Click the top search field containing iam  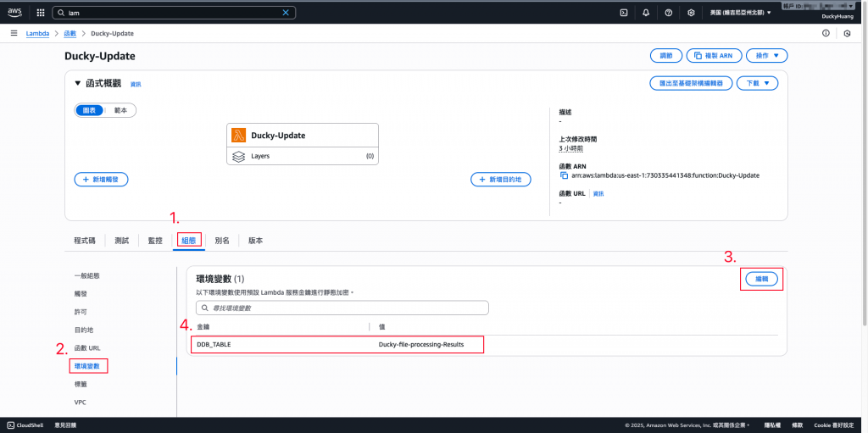[174, 12]
